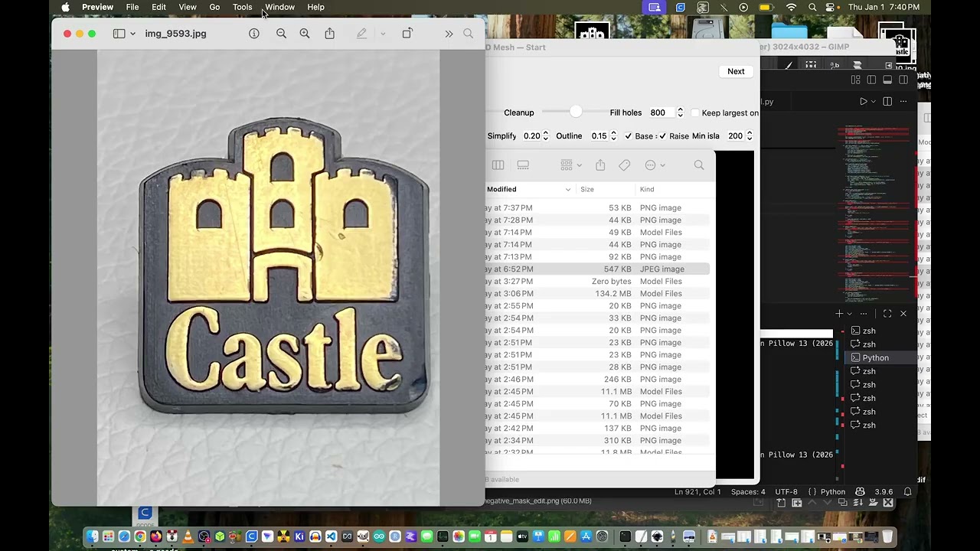The height and width of the screenshot is (551, 980).
Task: Maximize the VS Code terminal panel
Action: tap(887, 314)
